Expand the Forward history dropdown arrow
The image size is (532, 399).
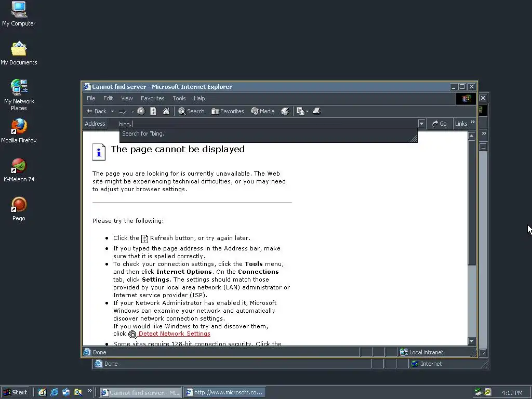tap(132, 111)
